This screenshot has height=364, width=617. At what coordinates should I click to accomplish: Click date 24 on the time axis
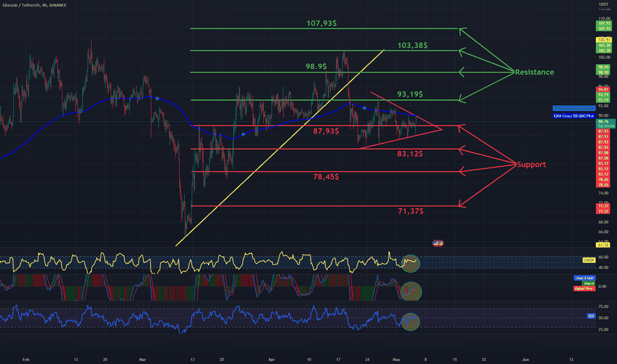(x=367, y=359)
